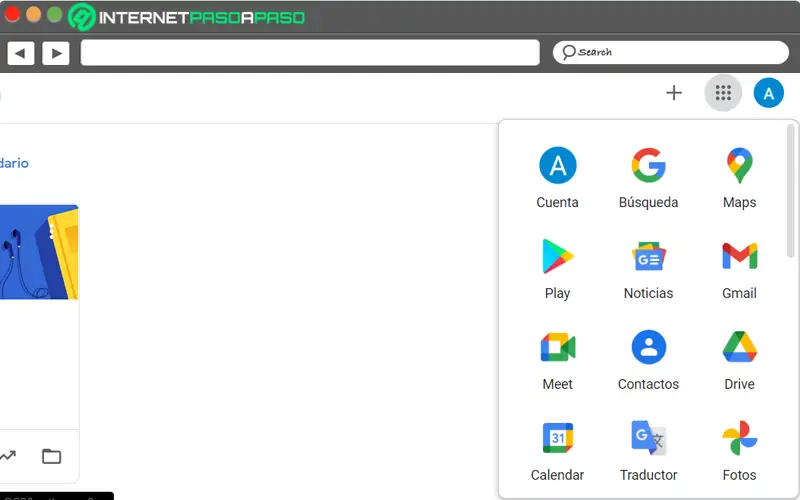Screen dimensions: 800x500
Task: Open Google Noticias app icon
Action: (x=648, y=256)
